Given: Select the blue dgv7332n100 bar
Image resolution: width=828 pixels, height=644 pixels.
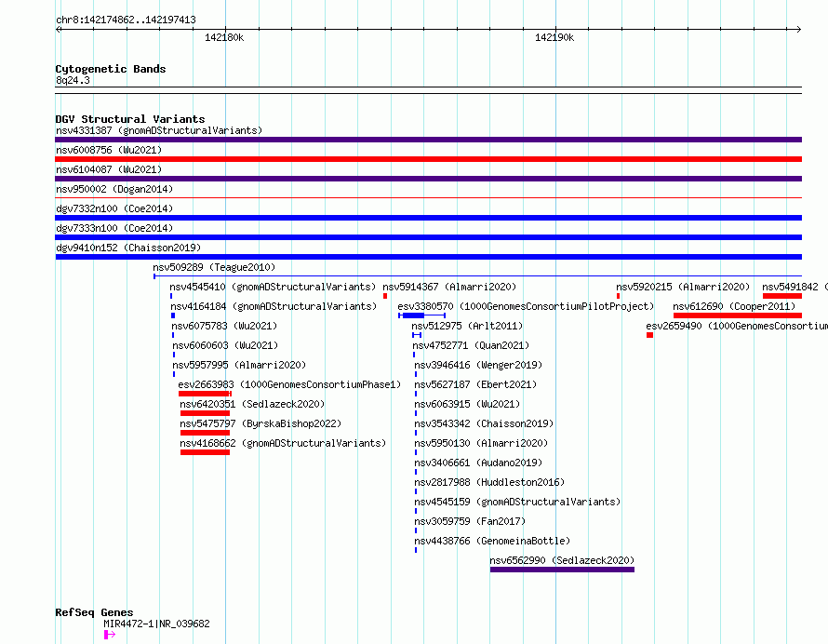Looking at the screenshot, I should pyautogui.click(x=428, y=218).
